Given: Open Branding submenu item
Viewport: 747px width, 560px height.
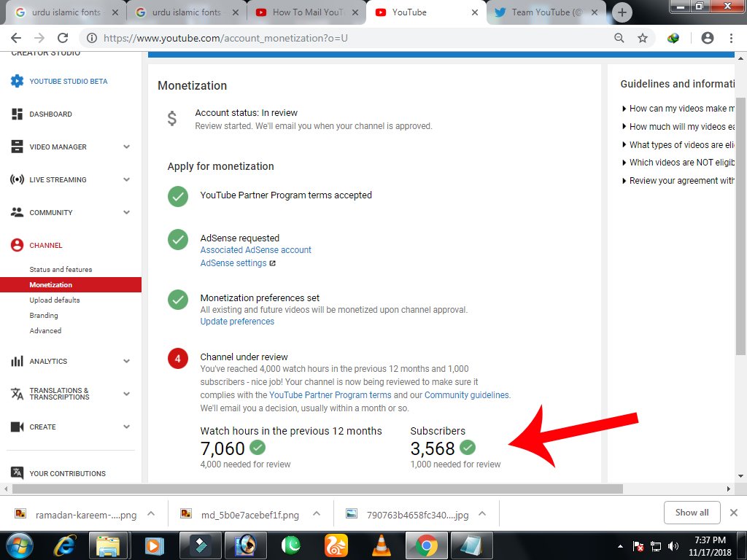Looking at the screenshot, I should pyautogui.click(x=43, y=315).
